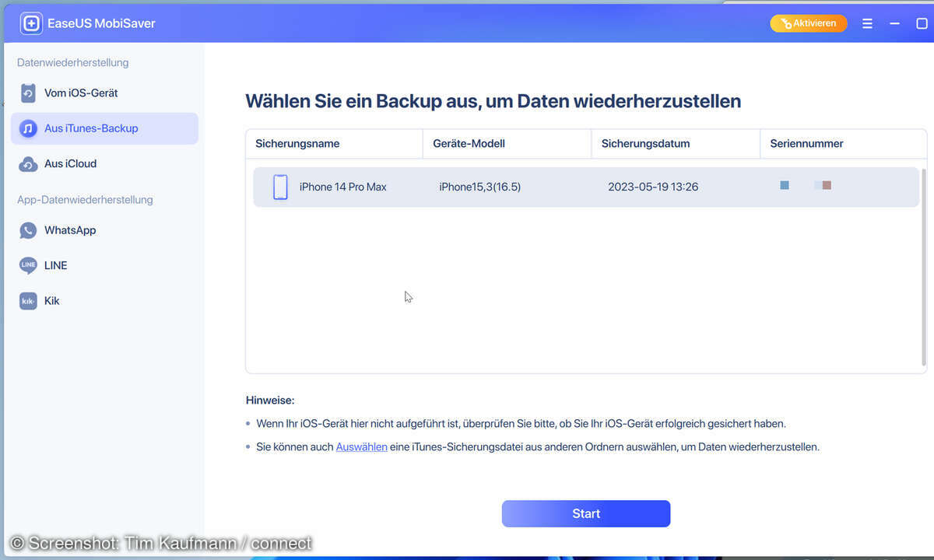
Task: Click the blurred serial number cell
Action: [x=806, y=185]
